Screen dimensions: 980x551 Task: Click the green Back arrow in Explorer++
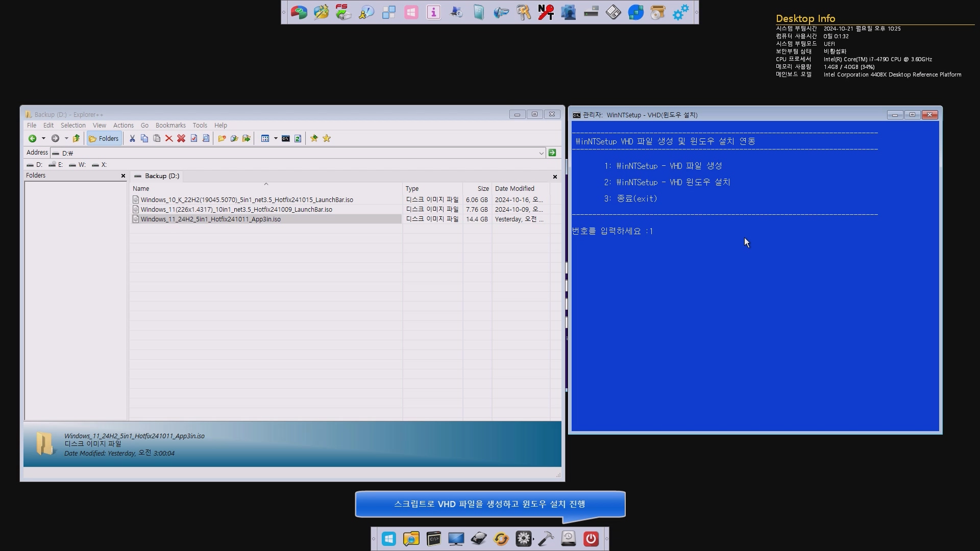tap(32, 138)
